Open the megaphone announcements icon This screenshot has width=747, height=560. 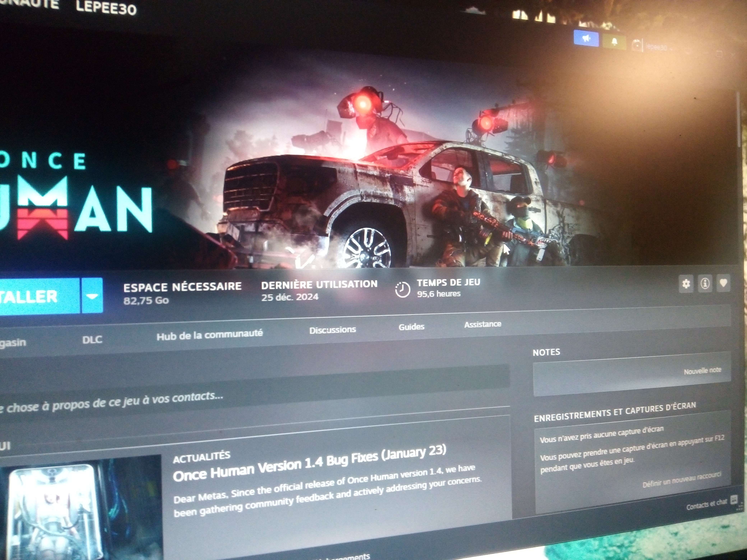pos(586,38)
